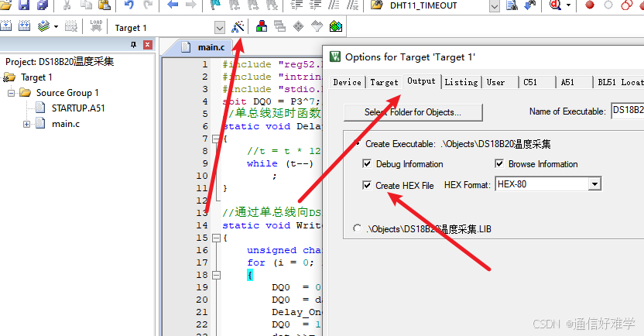Undo the last edit
644x336 pixels.
click(129, 5)
